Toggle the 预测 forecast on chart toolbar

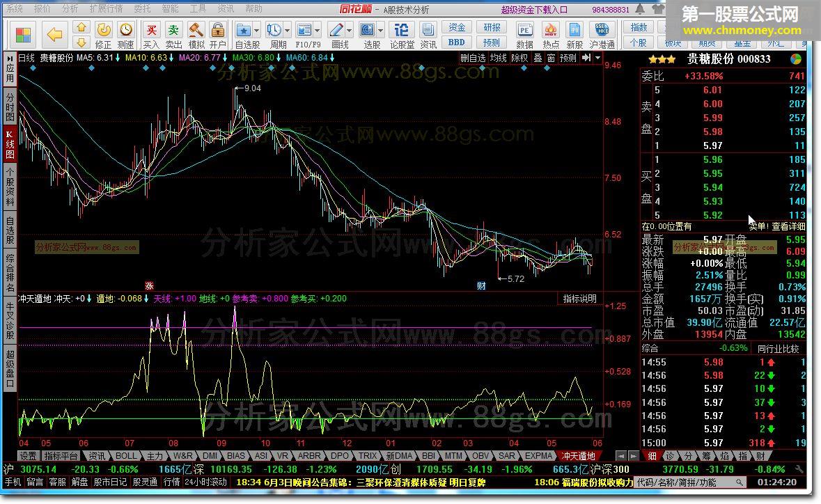[568, 58]
